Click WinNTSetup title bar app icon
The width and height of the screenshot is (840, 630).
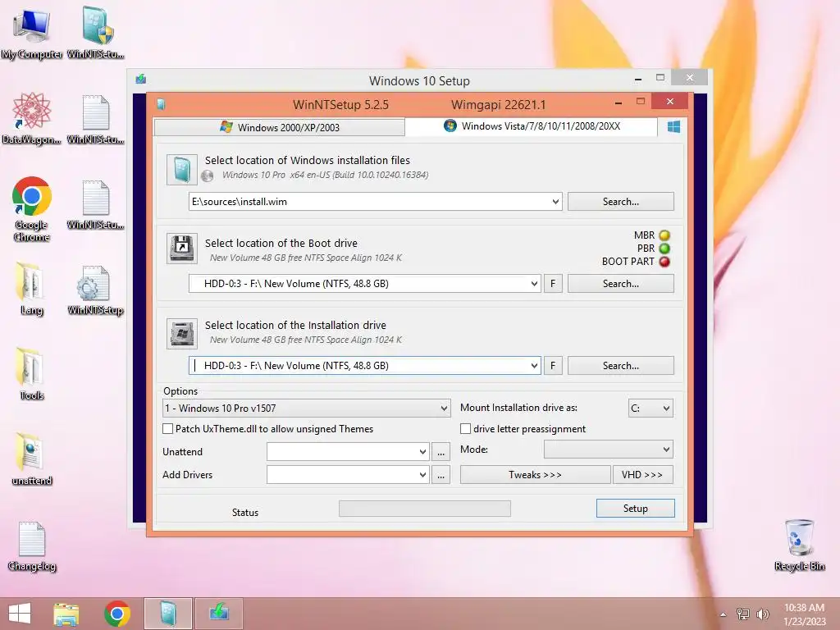pyautogui.click(x=161, y=104)
